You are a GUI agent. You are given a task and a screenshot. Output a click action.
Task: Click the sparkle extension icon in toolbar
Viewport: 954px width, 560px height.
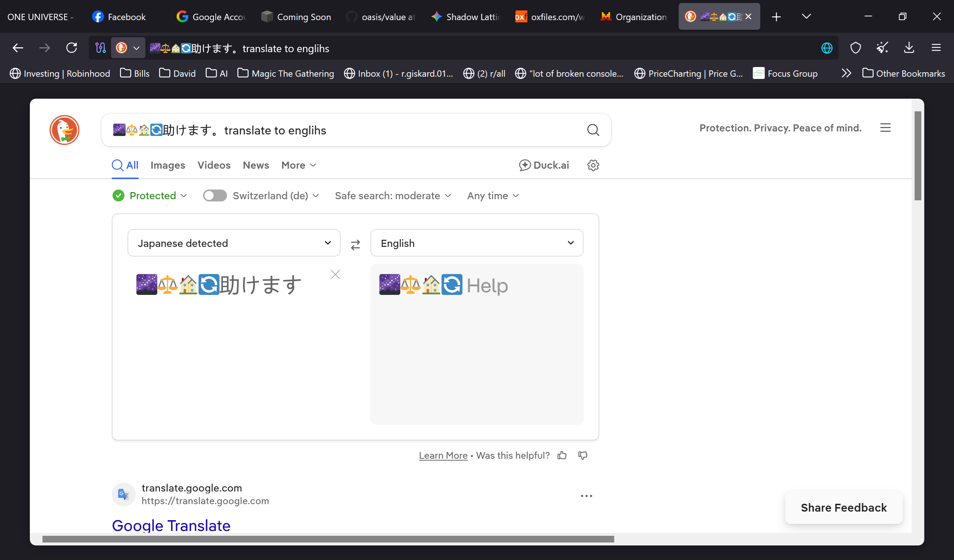pyautogui.click(x=882, y=48)
